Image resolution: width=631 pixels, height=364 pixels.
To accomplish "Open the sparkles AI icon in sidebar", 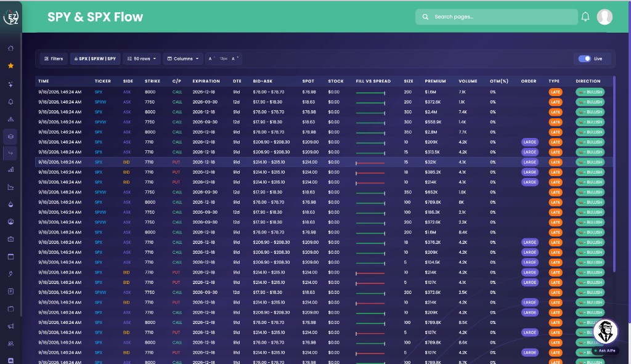I will coord(11,84).
